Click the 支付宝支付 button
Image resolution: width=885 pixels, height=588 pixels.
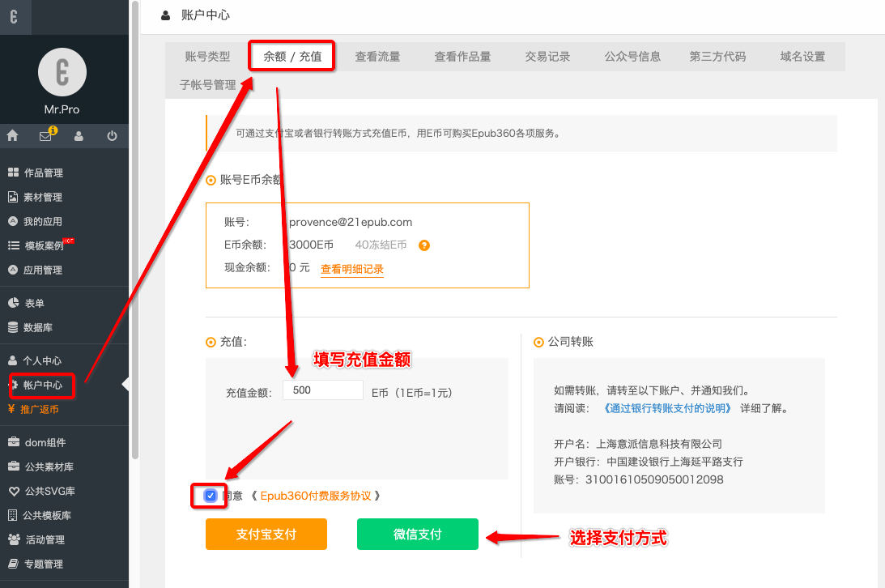click(x=266, y=535)
